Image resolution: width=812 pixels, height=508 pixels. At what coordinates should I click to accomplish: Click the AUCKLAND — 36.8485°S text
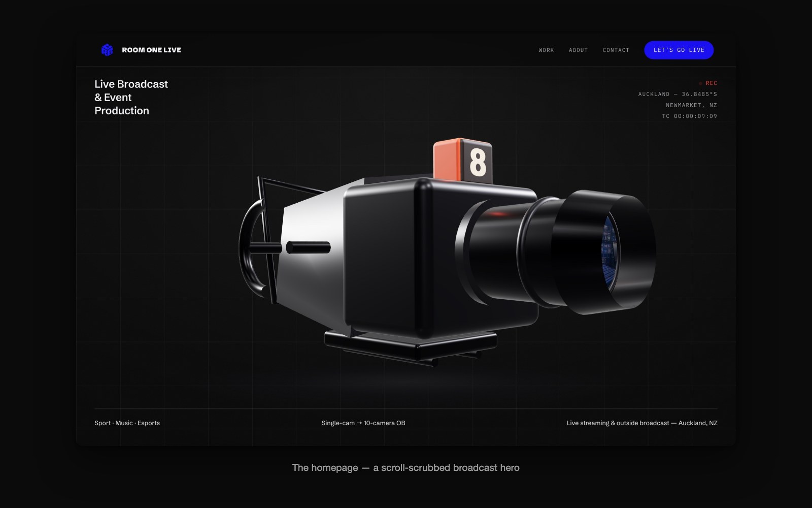[678, 94]
